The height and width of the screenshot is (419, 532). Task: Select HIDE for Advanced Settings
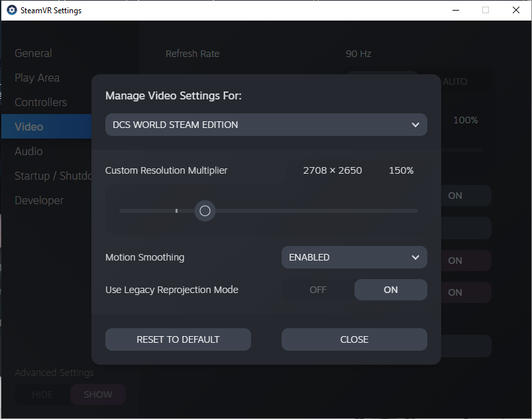[42, 394]
